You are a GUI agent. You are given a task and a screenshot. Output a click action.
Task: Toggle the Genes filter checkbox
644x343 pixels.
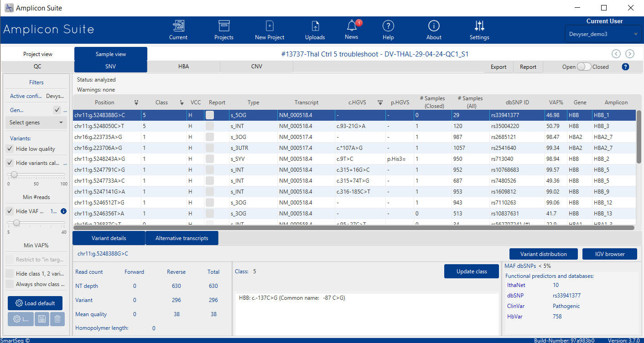57,110
